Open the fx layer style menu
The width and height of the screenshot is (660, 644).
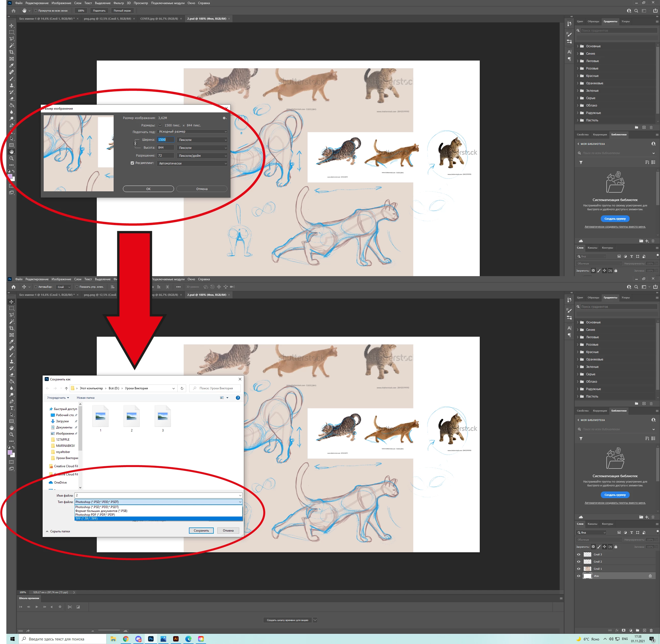[617, 630]
